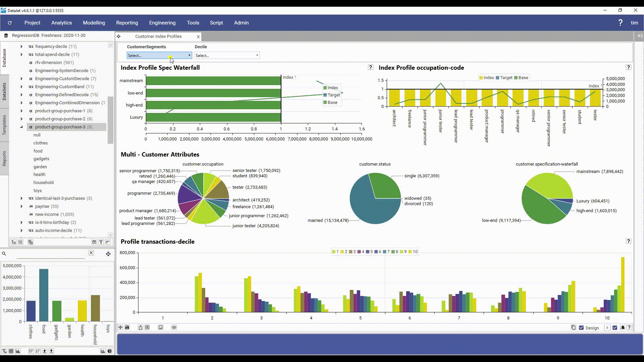Click the tim user button
Viewport: 644px width, 362px height.
[x=634, y=23]
